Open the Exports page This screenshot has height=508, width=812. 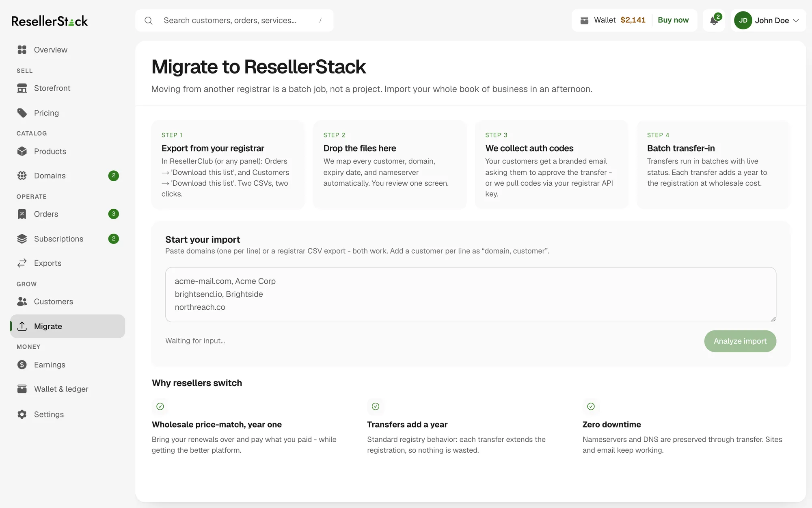tap(67, 263)
